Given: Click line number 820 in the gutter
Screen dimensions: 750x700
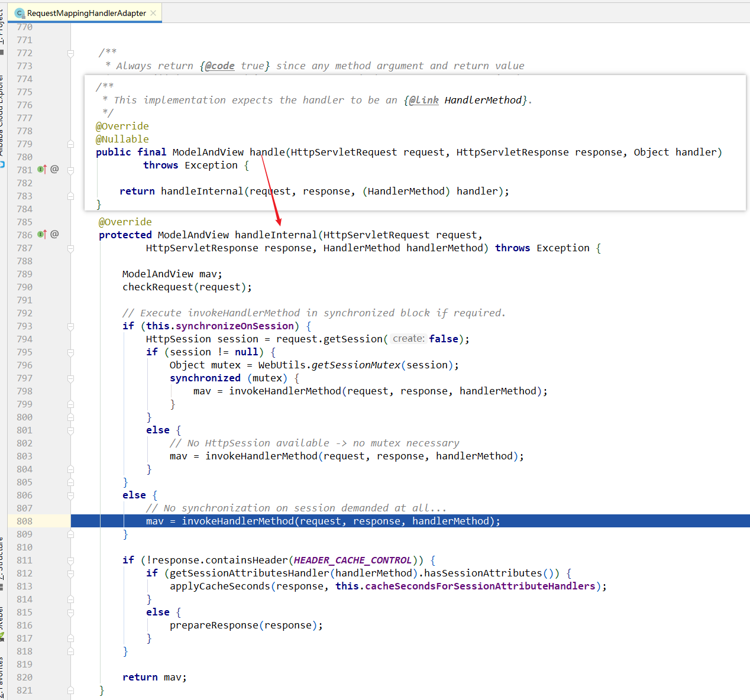Looking at the screenshot, I should 25,678.
